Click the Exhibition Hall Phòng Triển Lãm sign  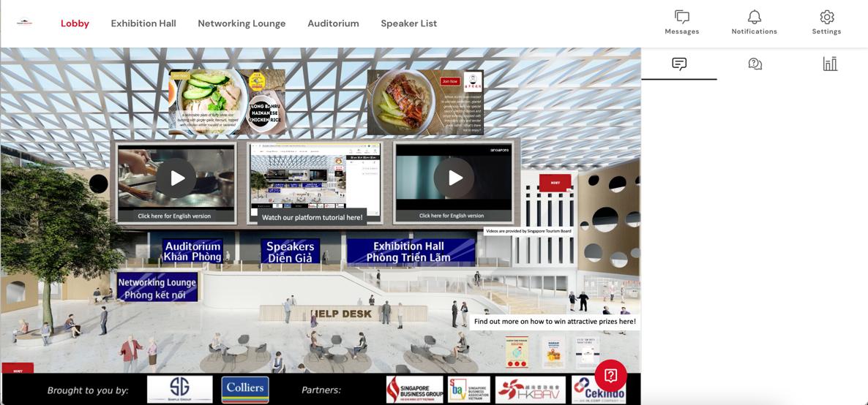411,251
